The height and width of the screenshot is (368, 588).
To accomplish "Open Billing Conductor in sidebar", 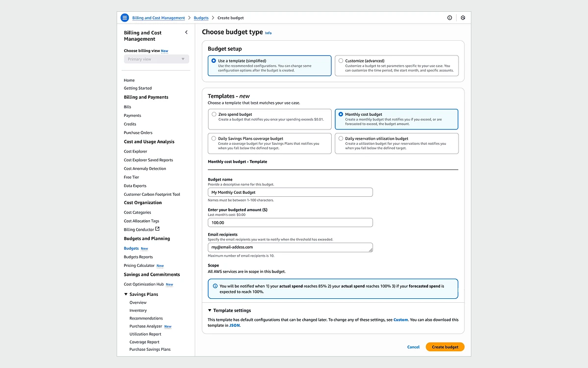I will (139, 229).
